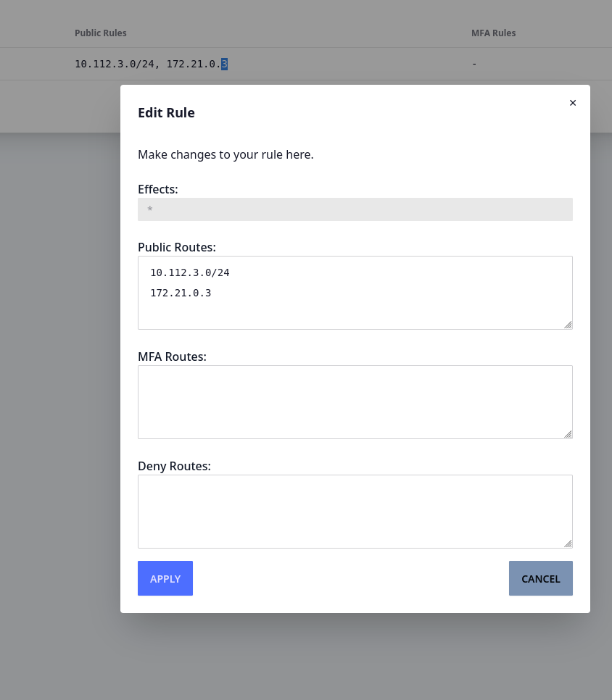612x700 pixels.
Task: Focus the Effects input field
Action: point(355,209)
